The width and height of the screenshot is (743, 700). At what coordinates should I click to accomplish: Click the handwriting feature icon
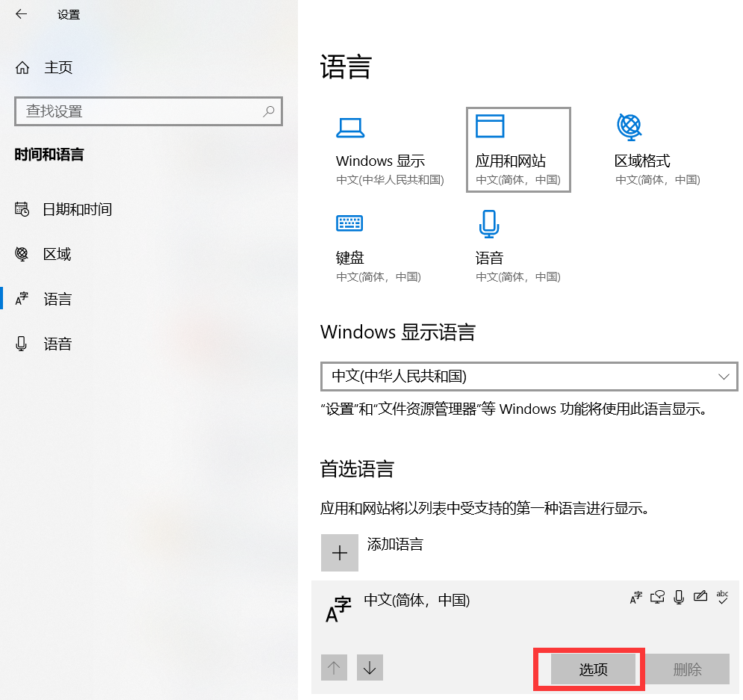pyautogui.click(x=700, y=596)
